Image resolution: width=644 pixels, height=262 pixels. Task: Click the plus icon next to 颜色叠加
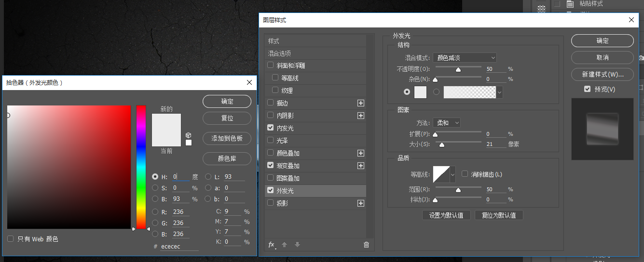pyautogui.click(x=360, y=153)
